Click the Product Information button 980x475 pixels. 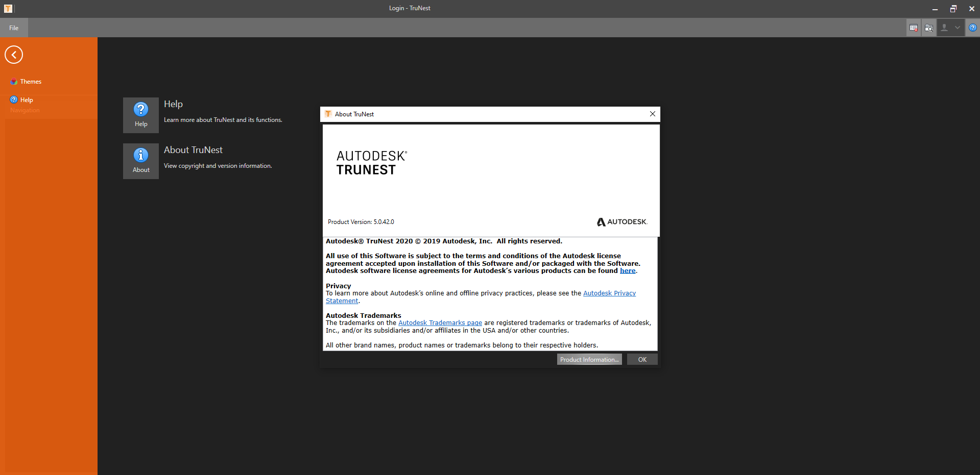click(589, 360)
